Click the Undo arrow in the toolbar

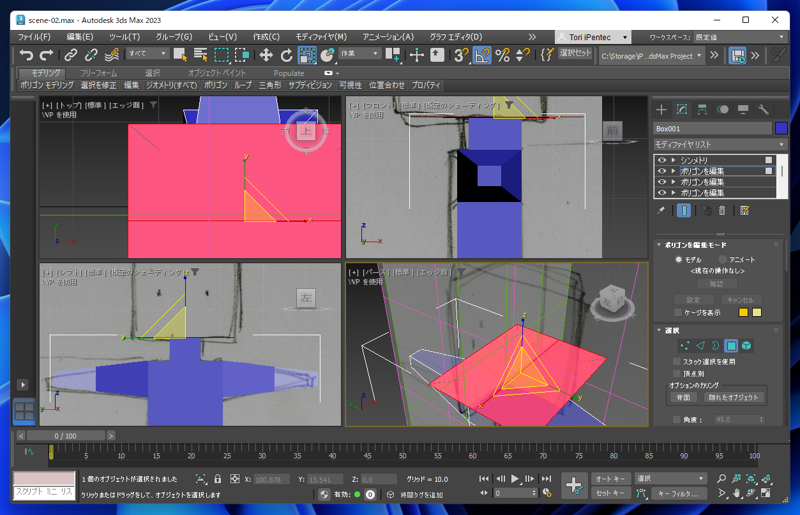26,55
